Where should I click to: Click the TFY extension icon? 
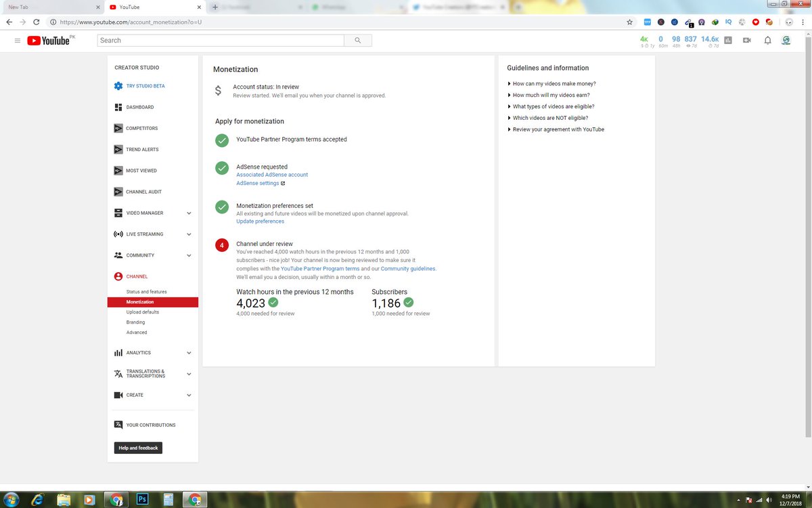coord(647,22)
